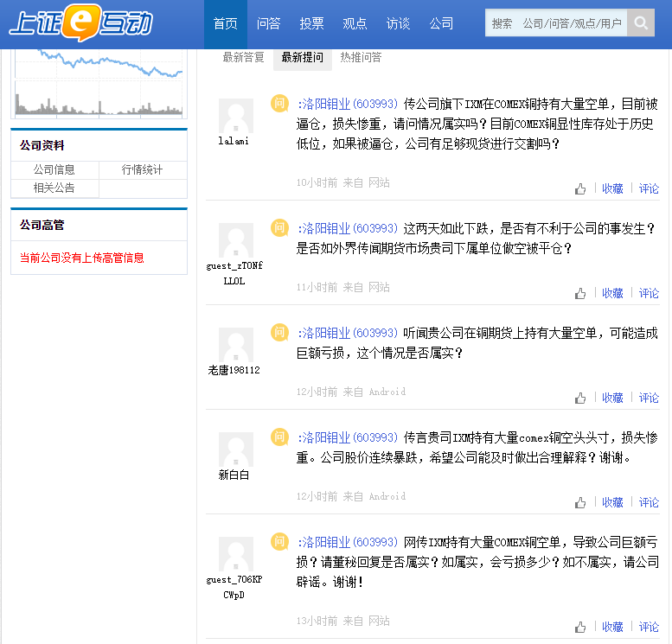Click 评论 on guest_zTONfLLOL's question
This screenshot has width=672, height=644.
point(649,294)
